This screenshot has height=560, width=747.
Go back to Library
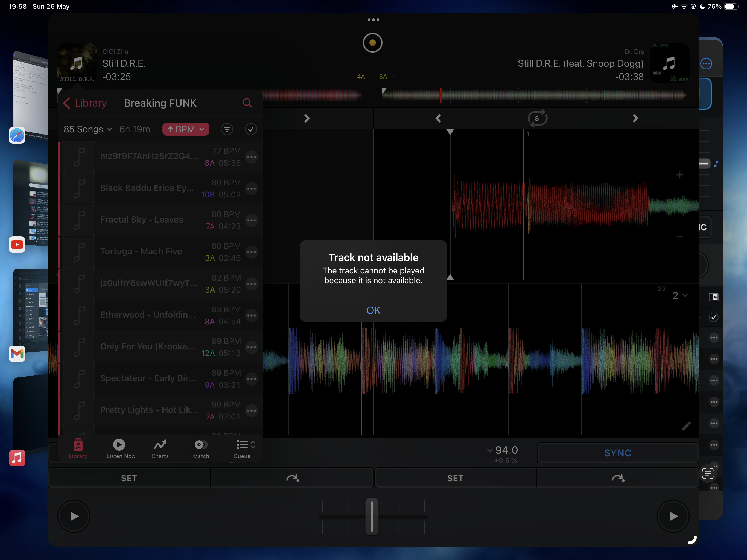click(85, 103)
